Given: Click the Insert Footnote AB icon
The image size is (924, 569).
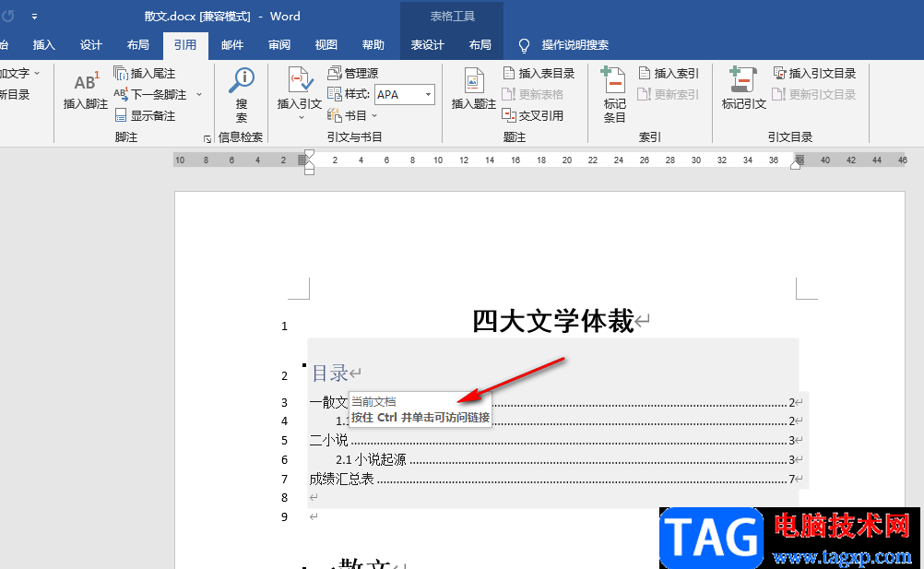Looking at the screenshot, I should [86, 82].
